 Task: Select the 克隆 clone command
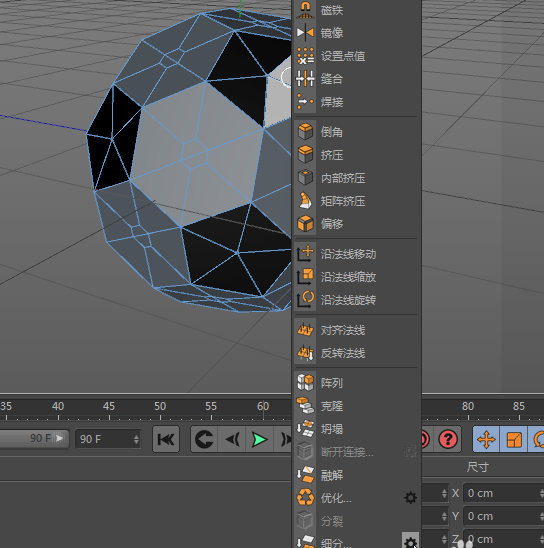coord(356,406)
